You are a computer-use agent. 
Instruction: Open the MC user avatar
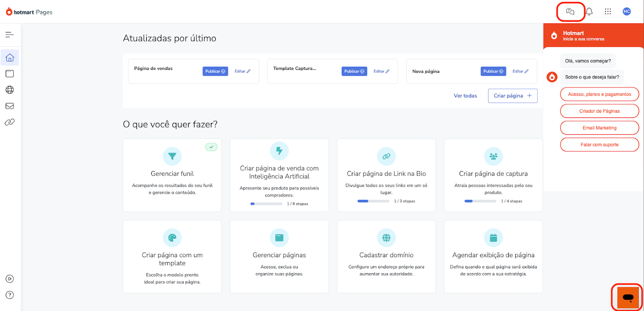[627, 11]
